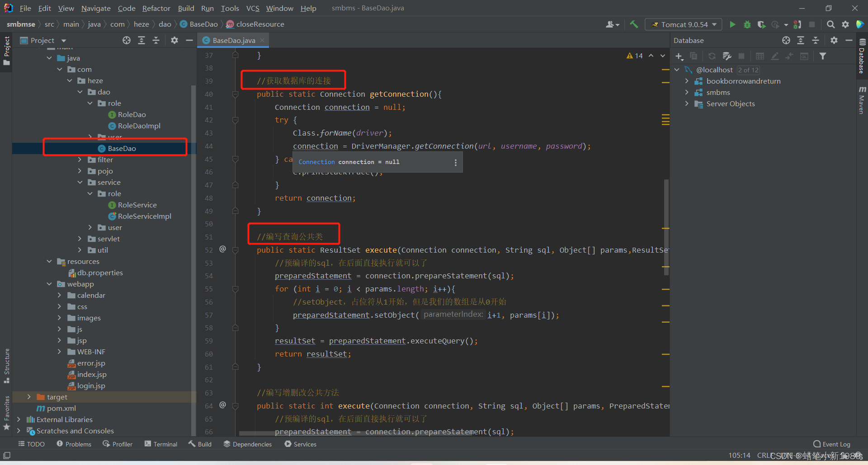Viewport: 868px width, 465px height.
Task: Select login.jsp in the project tree
Action: click(86, 385)
